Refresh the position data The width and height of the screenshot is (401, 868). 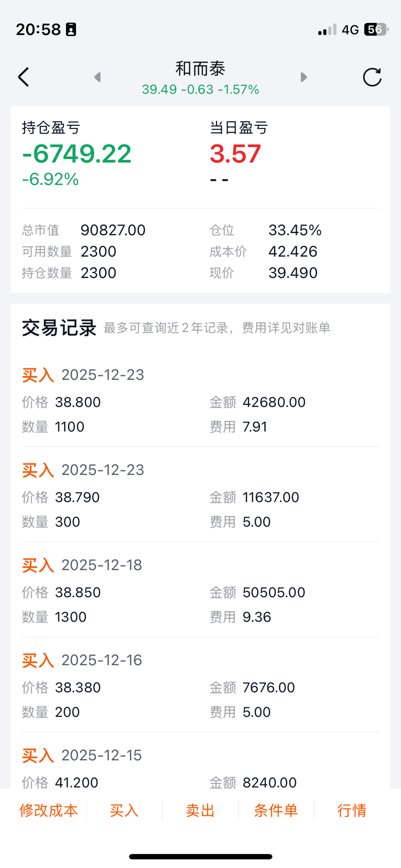tap(372, 77)
